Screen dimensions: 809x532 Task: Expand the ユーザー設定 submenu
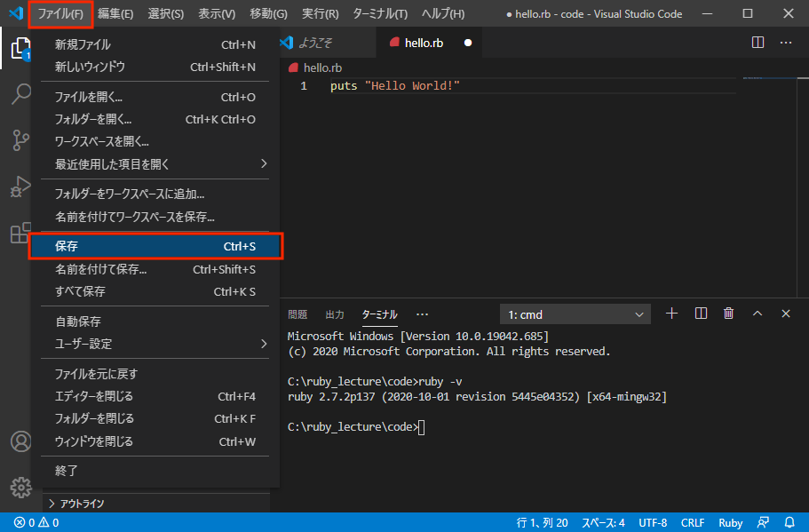point(155,344)
